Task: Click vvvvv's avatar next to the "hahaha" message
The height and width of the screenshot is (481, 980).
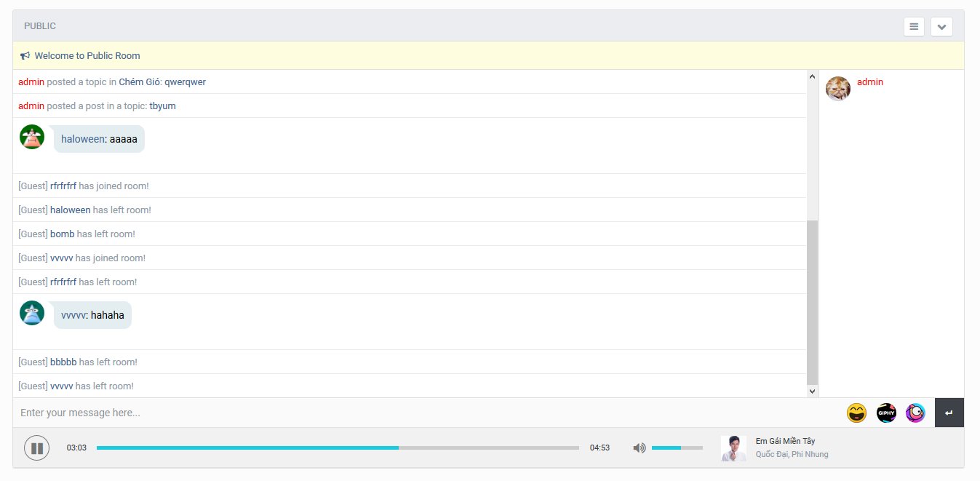Action: [x=32, y=313]
